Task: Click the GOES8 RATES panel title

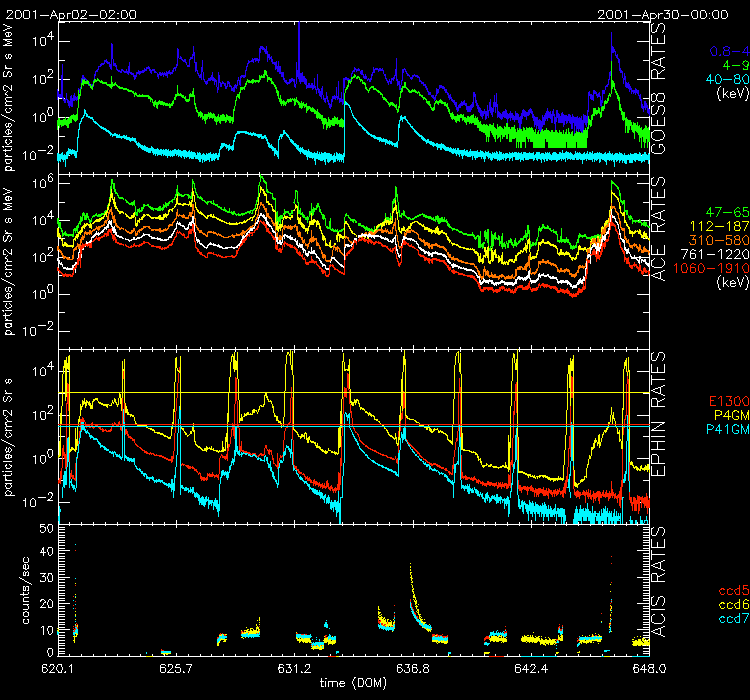Action: click(659, 95)
